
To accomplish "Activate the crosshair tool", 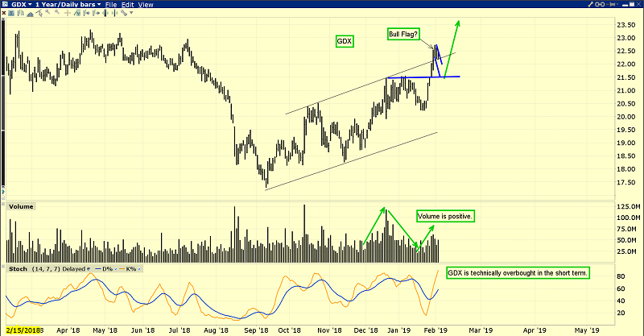I will pos(68,13).
